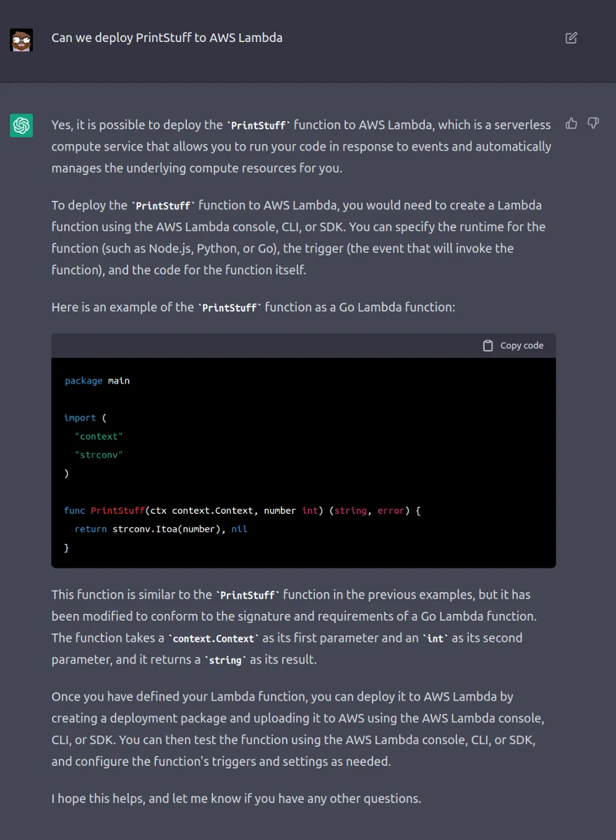Click the strconv import line in the code

pyautogui.click(x=99, y=454)
